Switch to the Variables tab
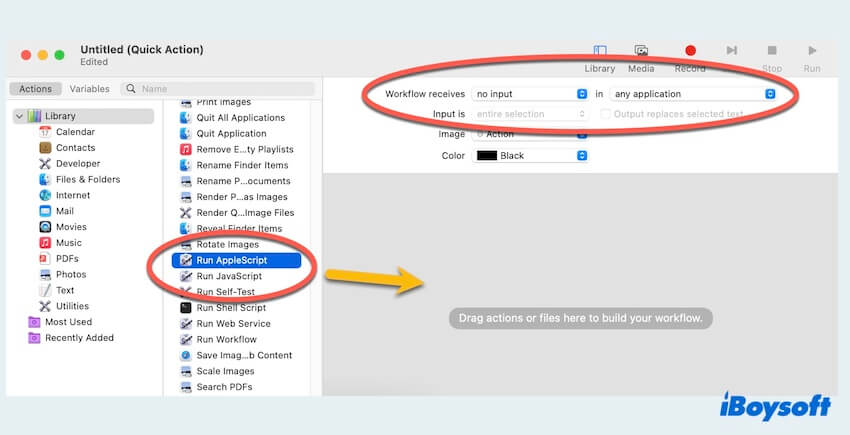Image resolution: width=850 pixels, height=435 pixels. pos(89,89)
